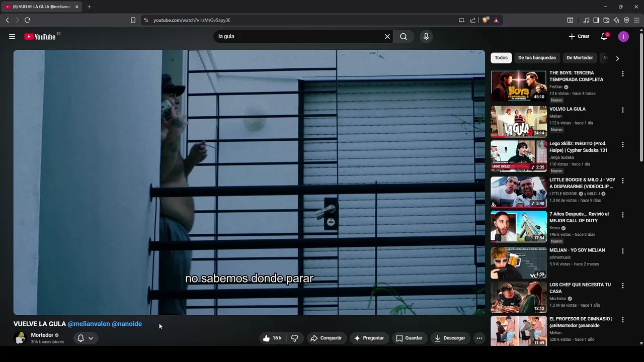Select the 'De tus búsquedas' chip
This screenshot has height=362, width=644.
(537, 58)
